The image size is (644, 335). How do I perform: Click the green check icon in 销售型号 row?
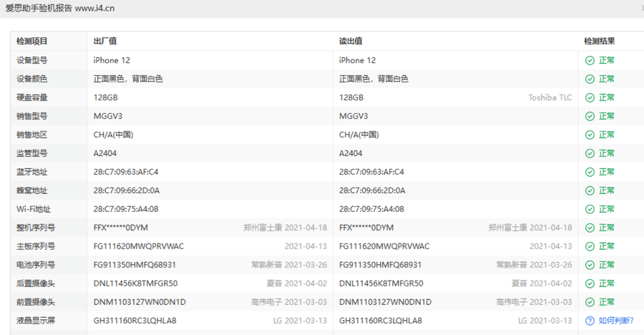[590, 117]
